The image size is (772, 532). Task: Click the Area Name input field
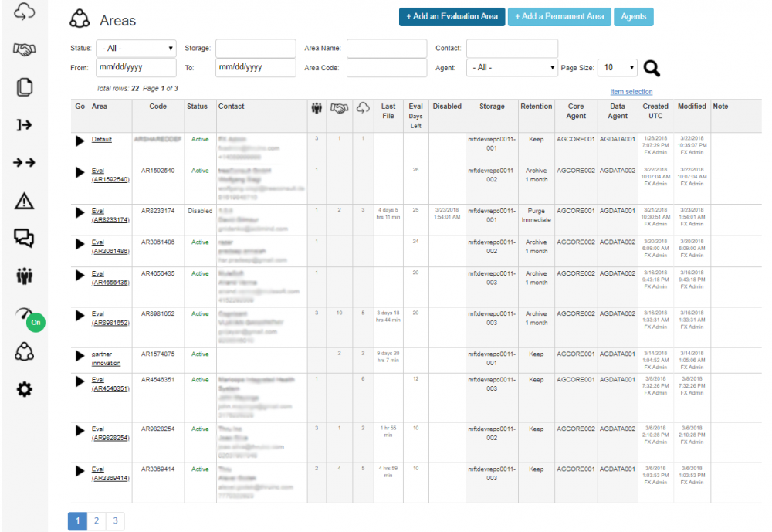point(386,49)
